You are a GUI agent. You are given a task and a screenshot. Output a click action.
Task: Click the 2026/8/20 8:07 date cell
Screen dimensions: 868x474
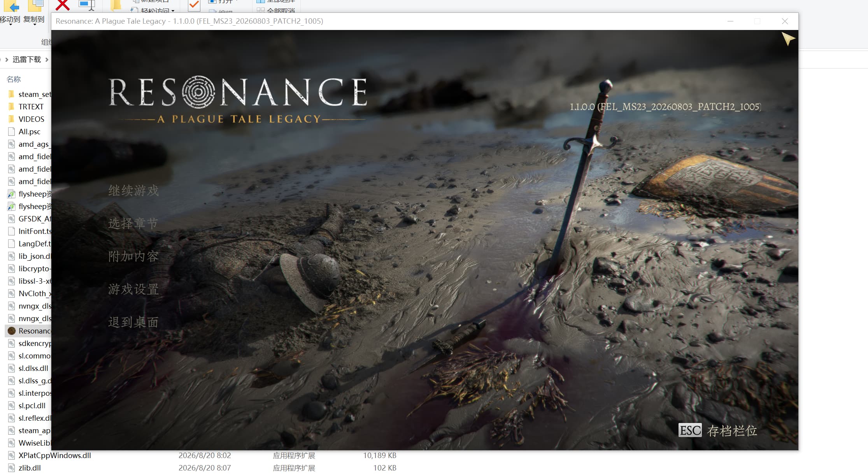(205, 468)
